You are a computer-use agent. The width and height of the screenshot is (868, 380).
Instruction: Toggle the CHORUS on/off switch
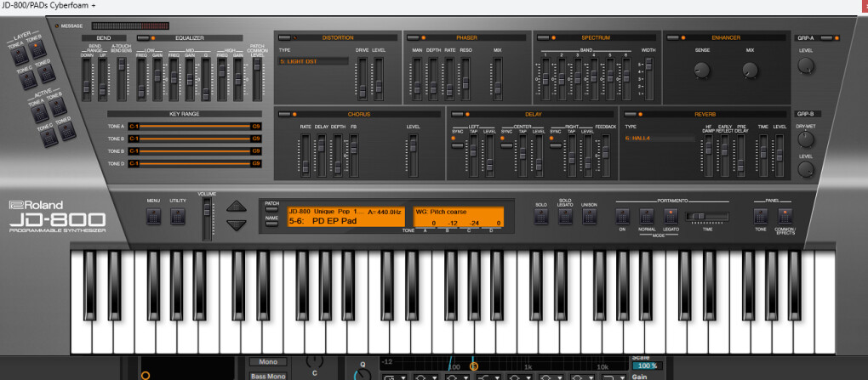coord(284,114)
